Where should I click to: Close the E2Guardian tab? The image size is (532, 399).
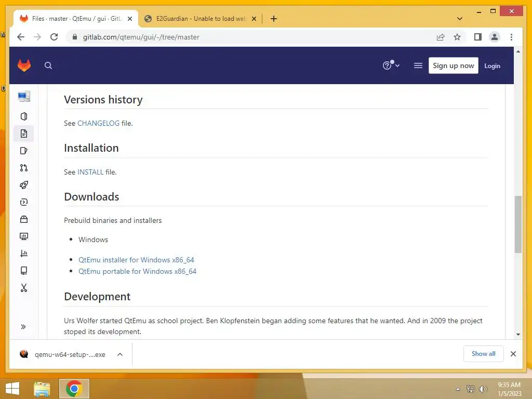click(254, 19)
